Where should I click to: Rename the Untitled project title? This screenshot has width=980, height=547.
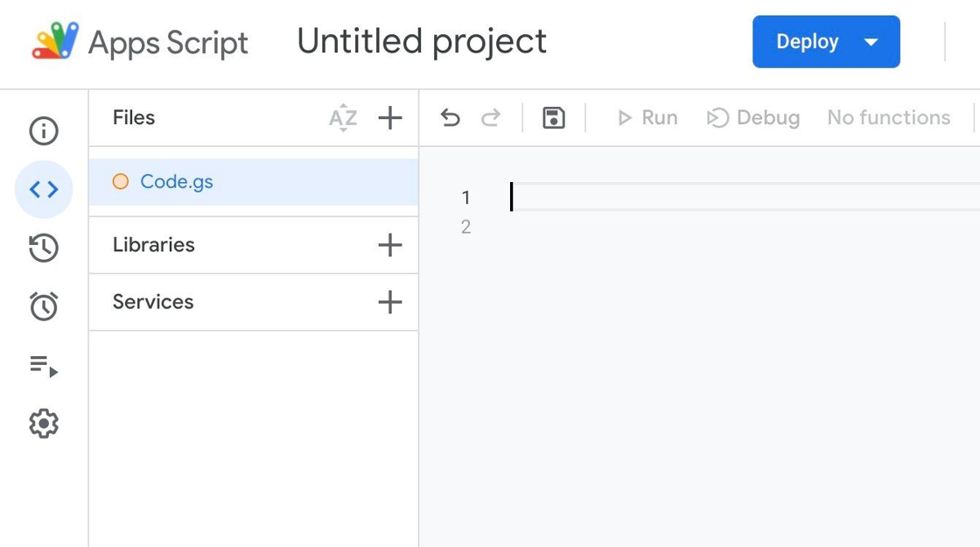[x=422, y=42]
